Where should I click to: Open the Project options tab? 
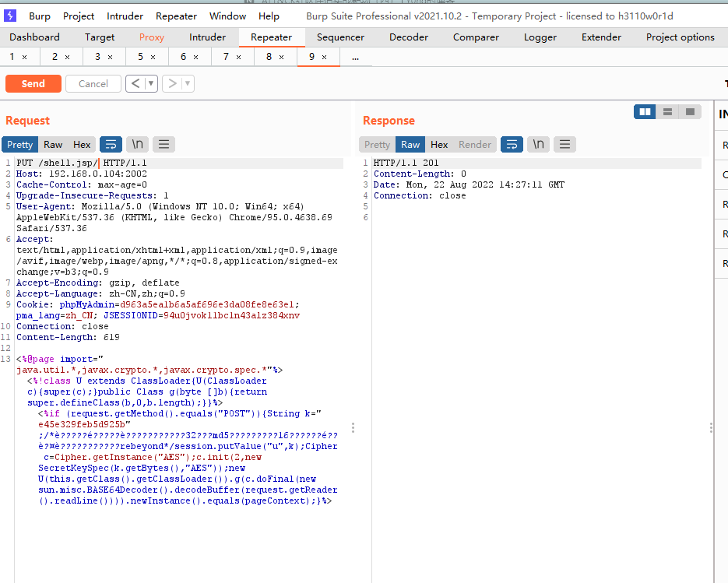pyautogui.click(x=681, y=37)
